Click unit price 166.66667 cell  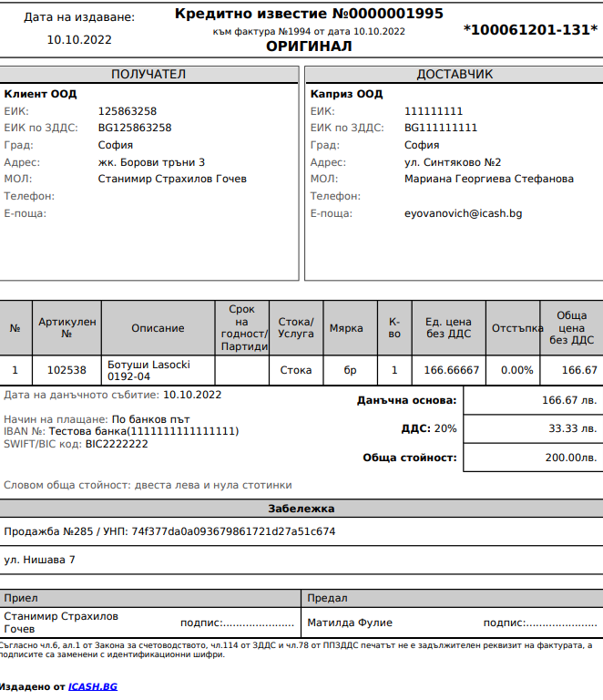tap(451, 370)
